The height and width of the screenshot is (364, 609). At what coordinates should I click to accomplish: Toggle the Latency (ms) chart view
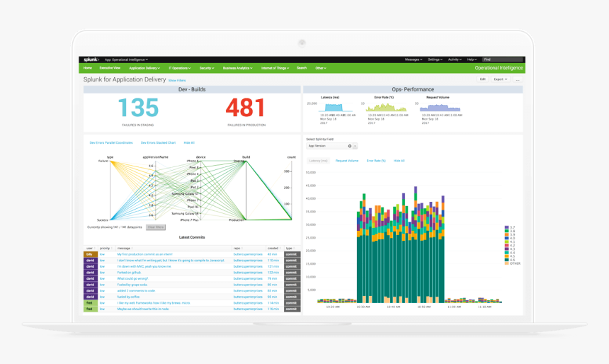pyautogui.click(x=319, y=161)
